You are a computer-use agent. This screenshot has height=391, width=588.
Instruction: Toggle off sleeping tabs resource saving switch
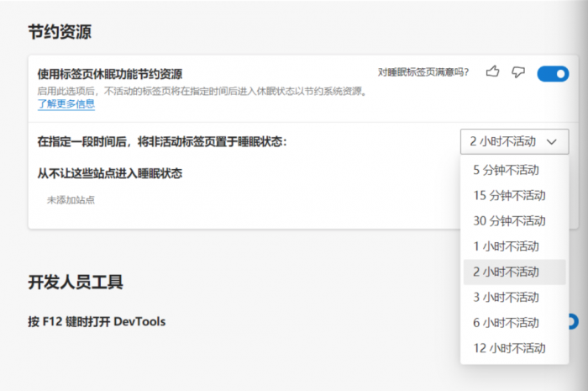click(x=553, y=74)
